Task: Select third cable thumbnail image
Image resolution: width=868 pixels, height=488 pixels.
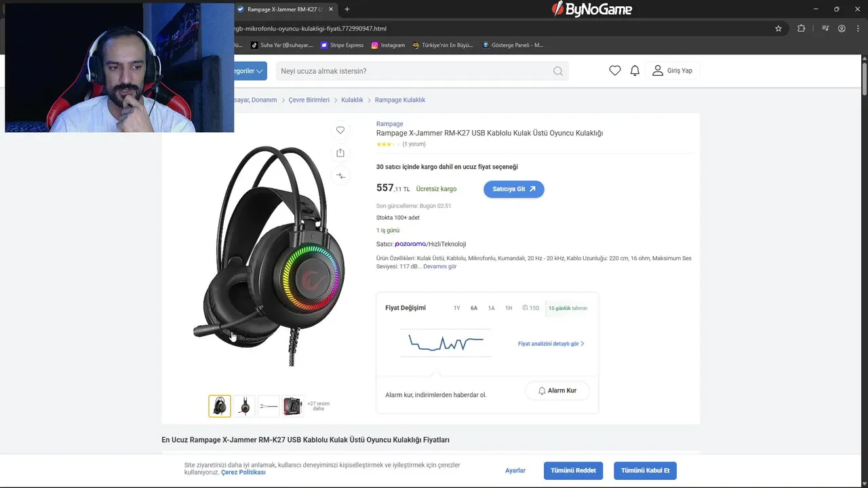Action: pyautogui.click(x=269, y=406)
